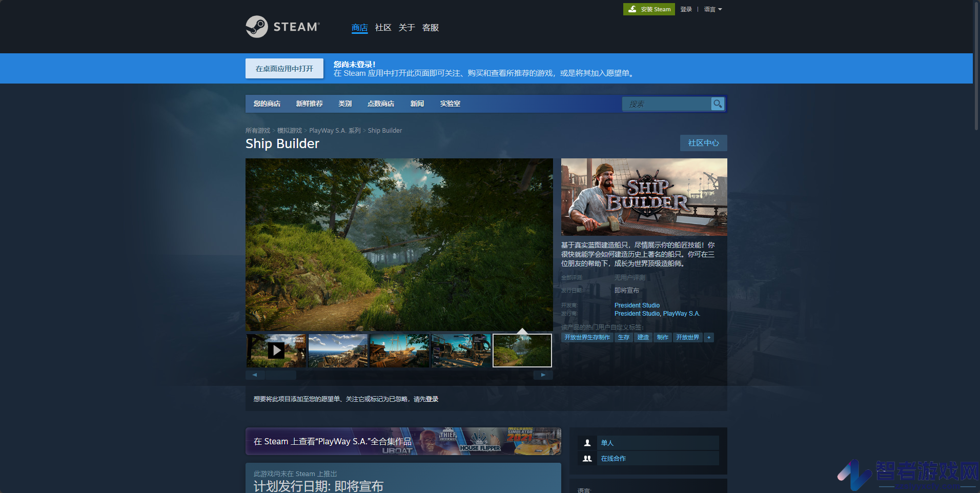Play the trailer video thumbnail

pyautogui.click(x=276, y=351)
